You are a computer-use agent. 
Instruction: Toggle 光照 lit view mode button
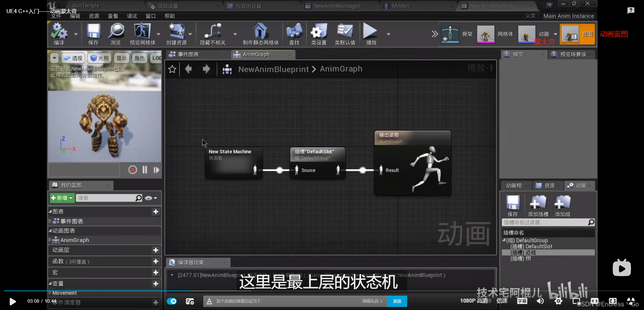click(100, 58)
